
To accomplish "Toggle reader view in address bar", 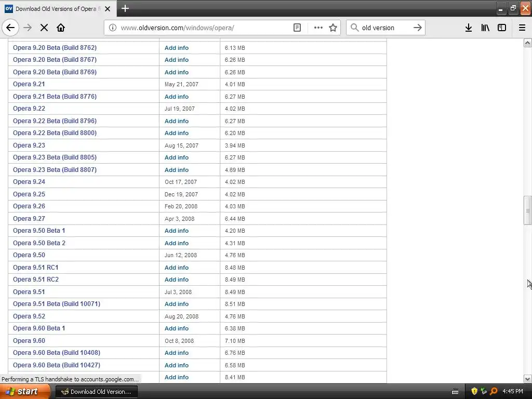I will point(297,28).
